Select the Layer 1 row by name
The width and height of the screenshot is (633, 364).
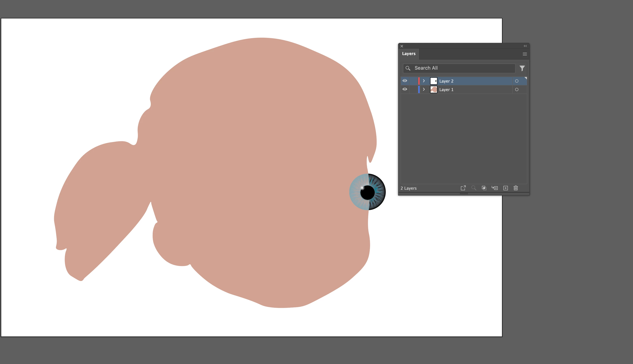pyautogui.click(x=446, y=89)
